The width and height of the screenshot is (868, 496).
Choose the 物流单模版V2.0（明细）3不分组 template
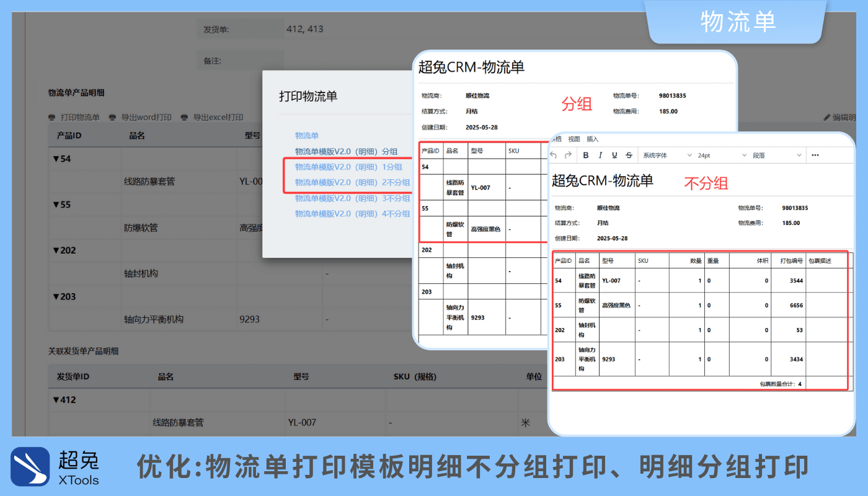click(352, 198)
